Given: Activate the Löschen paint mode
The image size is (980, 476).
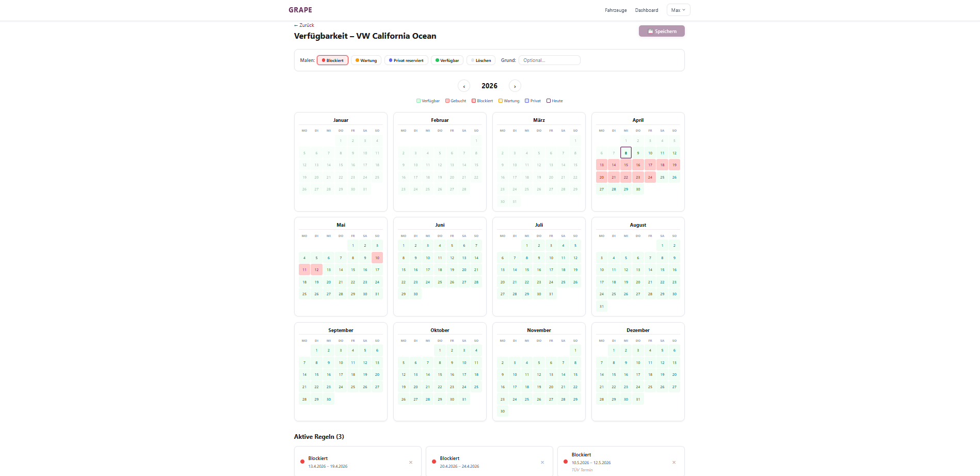Looking at the screenshot, I should [480, 60].
